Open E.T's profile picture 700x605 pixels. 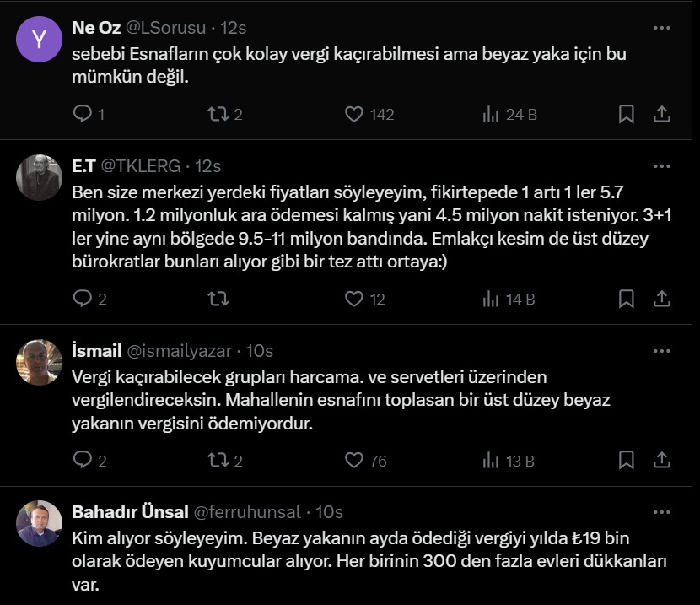pos(40,177)
